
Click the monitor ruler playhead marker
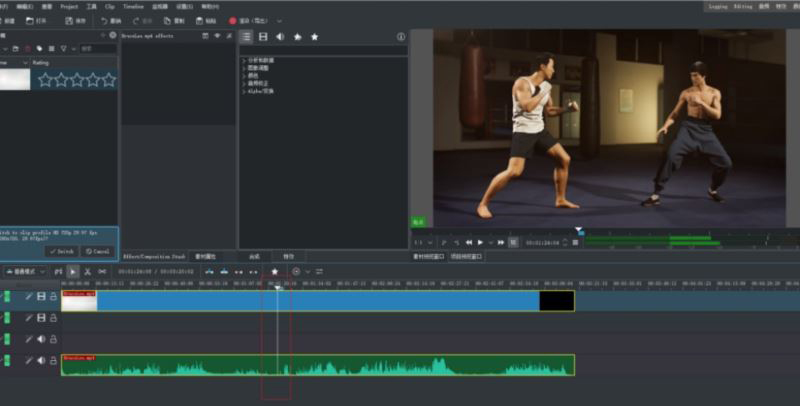coord(579,231)
